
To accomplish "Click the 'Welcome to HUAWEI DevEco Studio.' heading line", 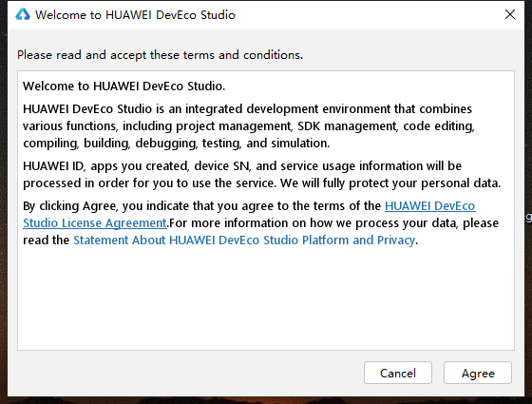I will 123,86.
